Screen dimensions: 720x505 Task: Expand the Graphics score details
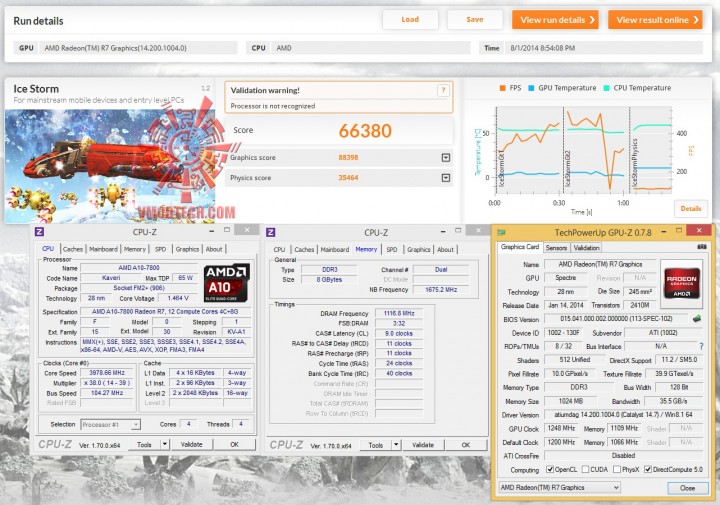(445, 157)
